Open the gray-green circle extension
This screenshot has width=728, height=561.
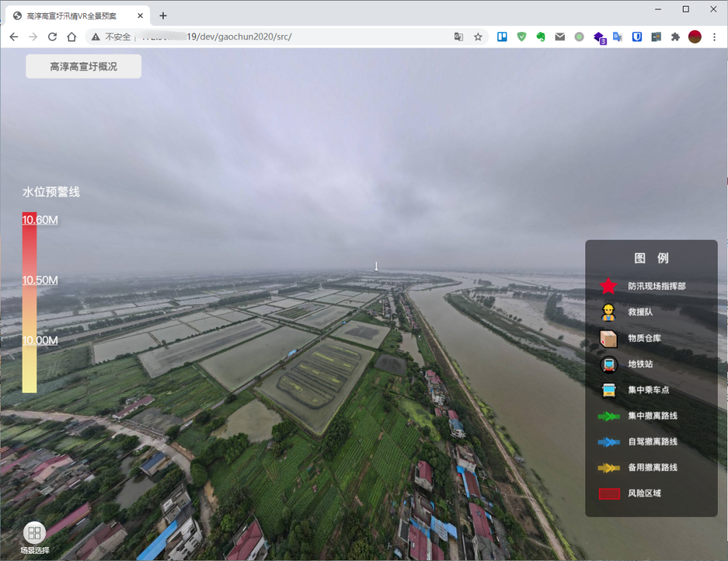click(x=579, y=36)
